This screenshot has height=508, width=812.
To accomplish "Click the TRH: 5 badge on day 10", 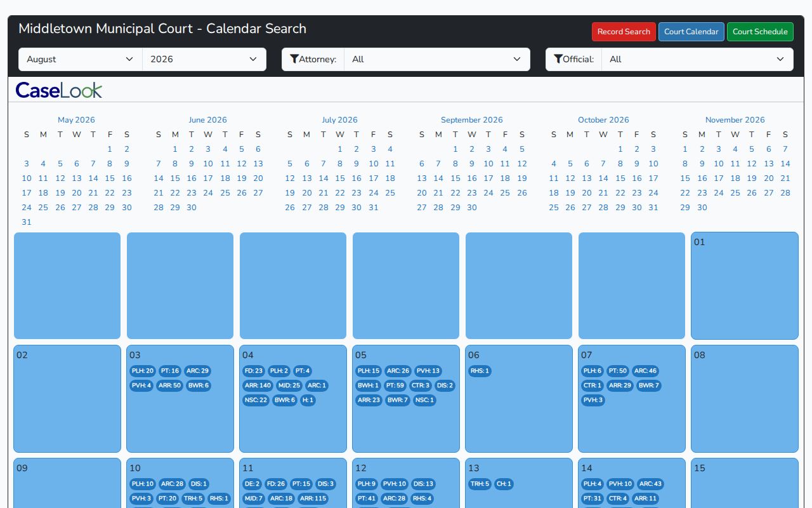I will click(193, 498).
